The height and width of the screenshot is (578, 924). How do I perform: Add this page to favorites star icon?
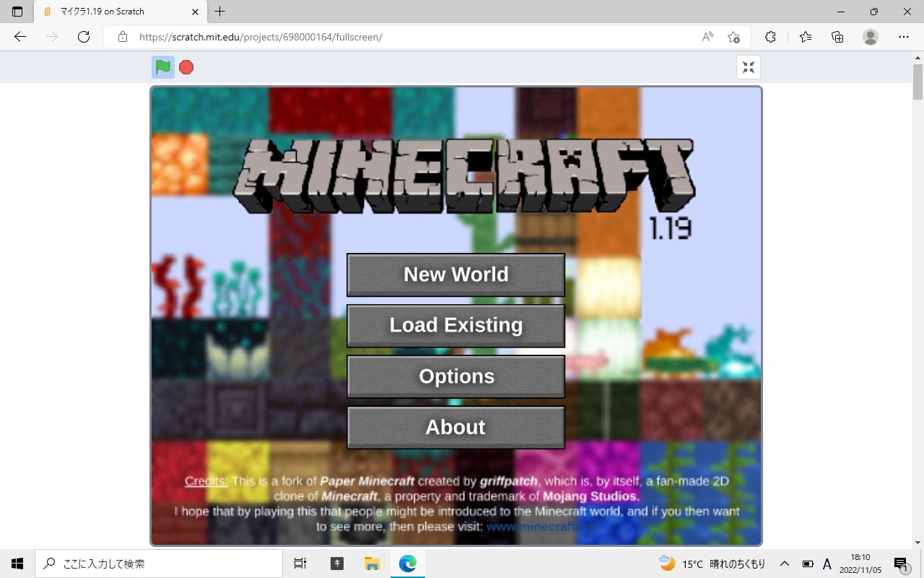[733, 37]
